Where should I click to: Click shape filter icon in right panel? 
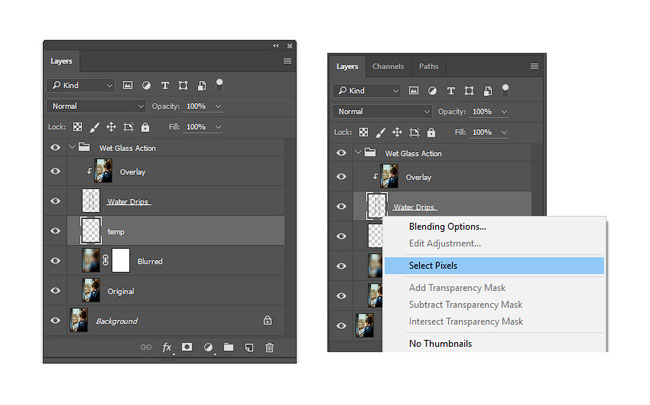pos(469,91)
